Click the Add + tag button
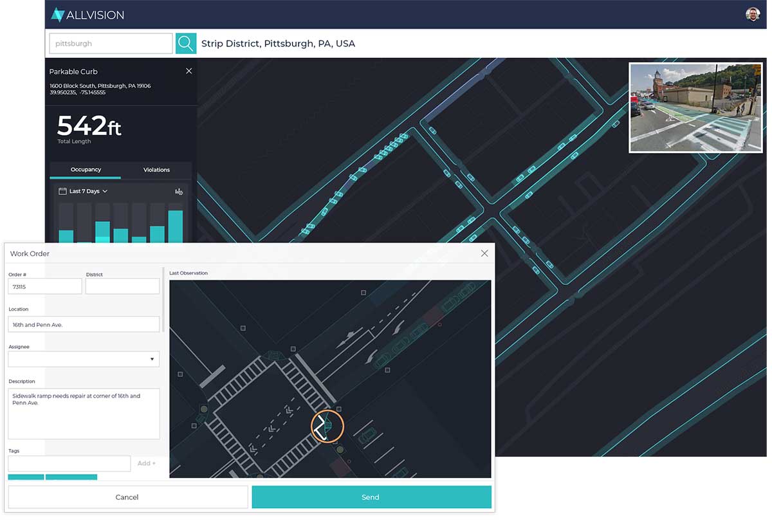 tap(147, 463)
